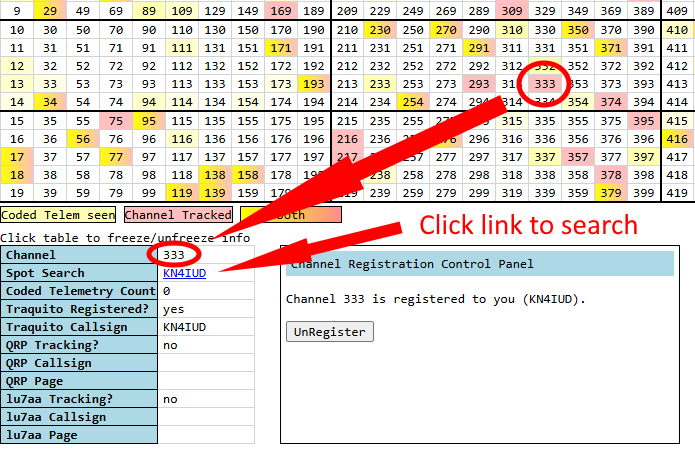695x449 pixels.
Task: Open the KN4IUD spot search link
Action: 184,273
